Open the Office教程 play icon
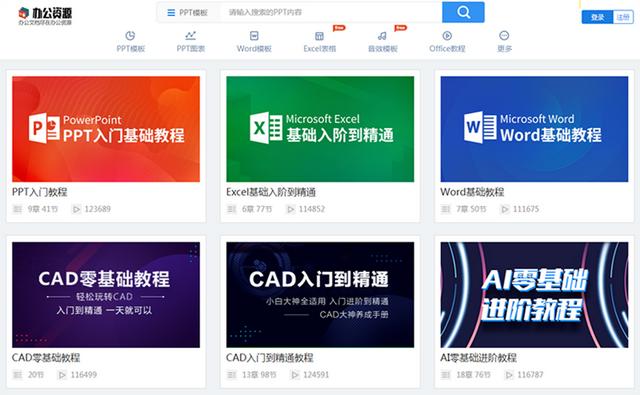Screen dimensions: 640x395 click(x=447, y=36)
